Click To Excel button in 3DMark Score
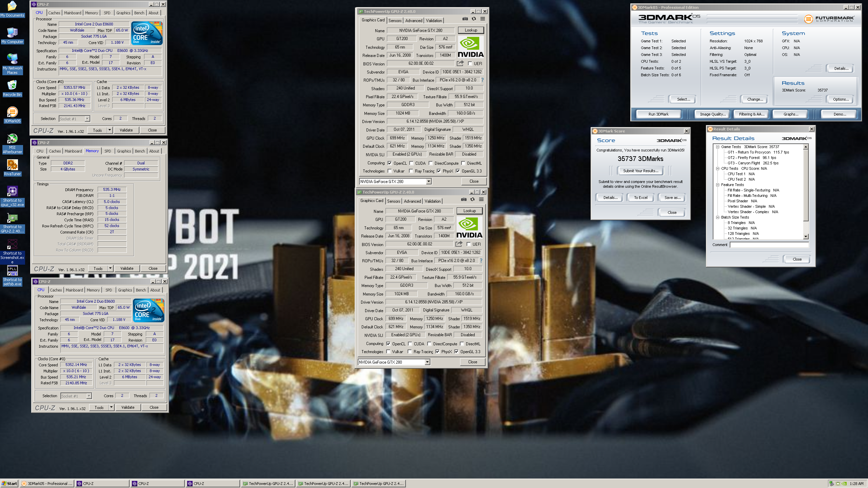The height and width of the screenshot is (488, 868). point(641,198)
